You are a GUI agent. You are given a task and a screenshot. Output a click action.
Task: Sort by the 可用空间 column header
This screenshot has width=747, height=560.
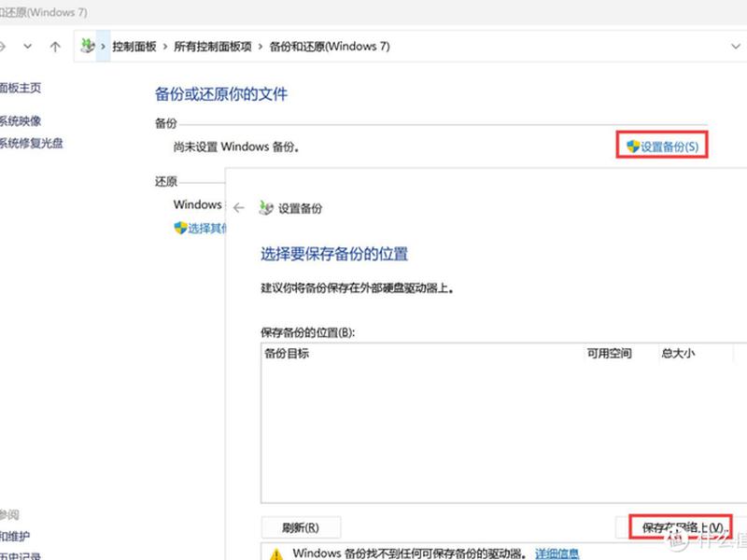tap(609, 354)
